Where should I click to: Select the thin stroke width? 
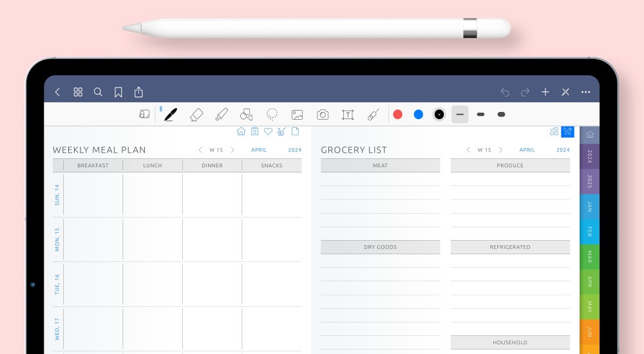(x=460, y=115)
